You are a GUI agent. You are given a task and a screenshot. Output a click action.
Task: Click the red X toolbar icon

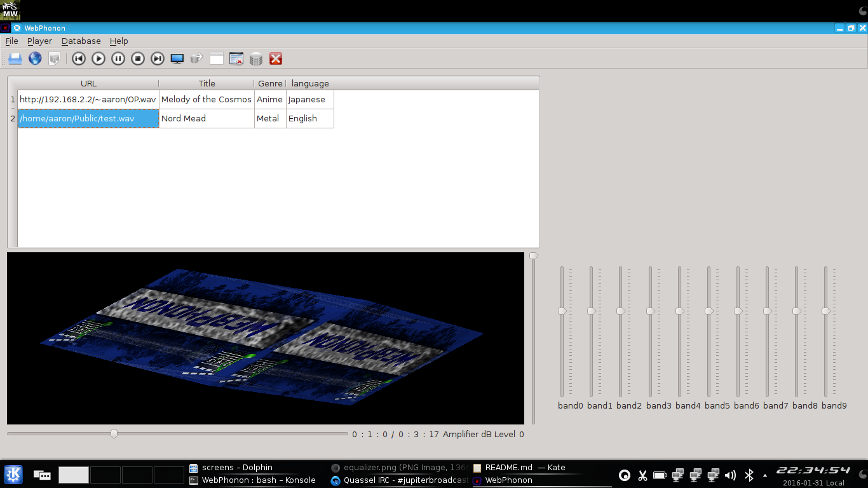tap(276, 58)
